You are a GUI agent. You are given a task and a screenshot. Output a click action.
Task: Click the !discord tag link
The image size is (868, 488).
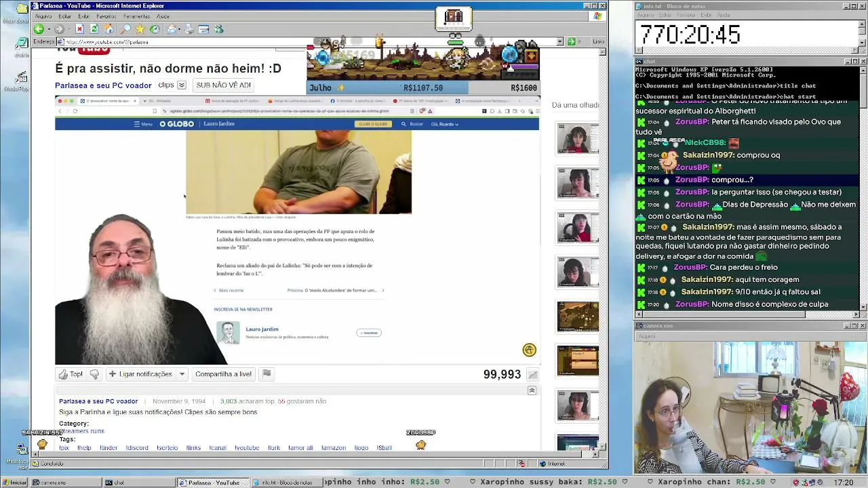137,448
